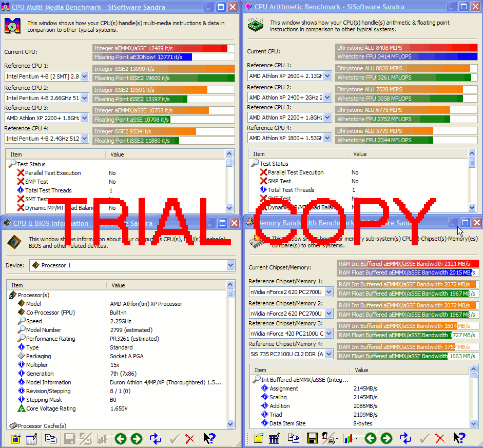Select the 'Triad' row in Memory Bandwidth list

(360, 415)
